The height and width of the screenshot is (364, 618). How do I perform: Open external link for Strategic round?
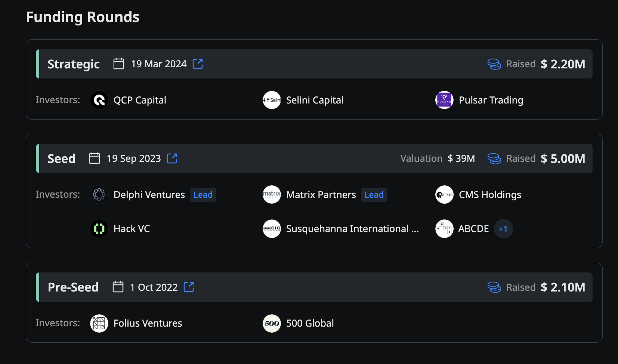pos(198,64)
